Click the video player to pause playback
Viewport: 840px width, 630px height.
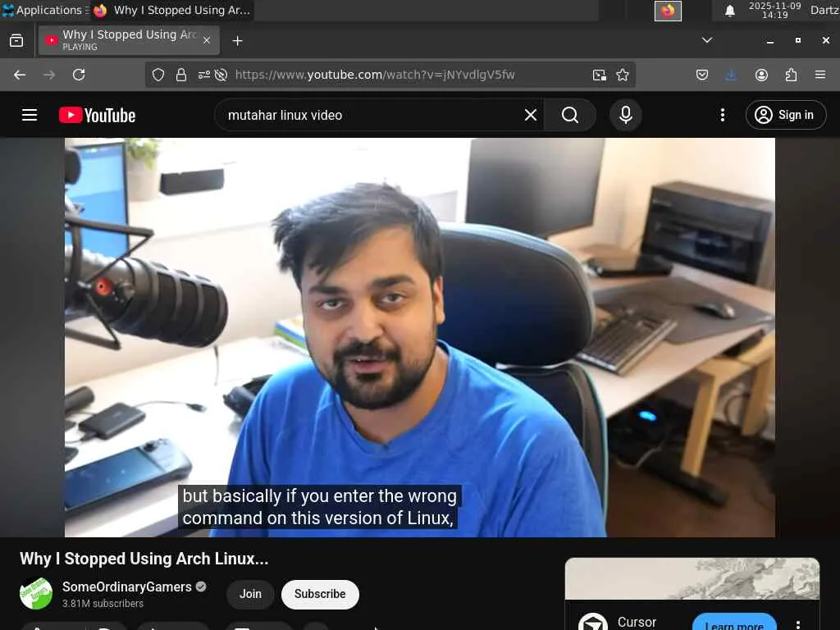(x=419, y=337)
